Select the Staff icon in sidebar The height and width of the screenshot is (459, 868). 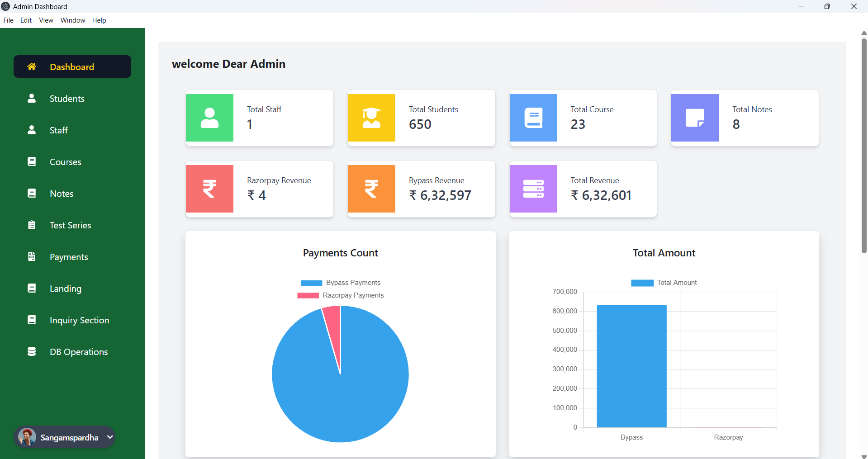coord(31,130)
